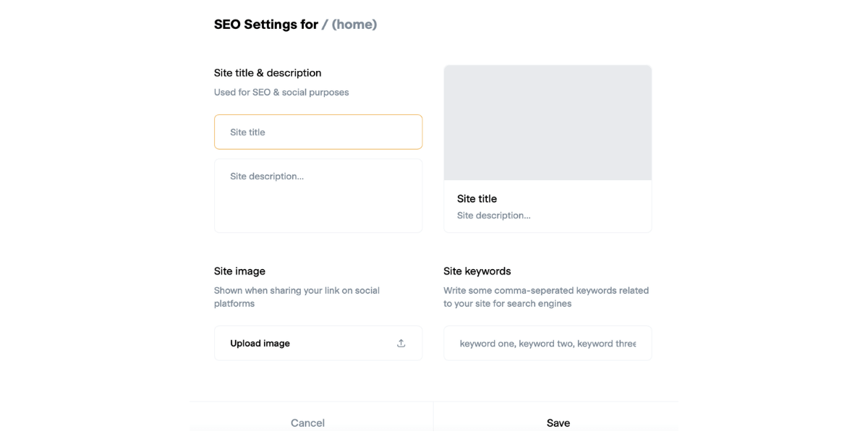Click the gray preview image placeholder
This screenshot has width=868, height=434.
coord(548,123)
